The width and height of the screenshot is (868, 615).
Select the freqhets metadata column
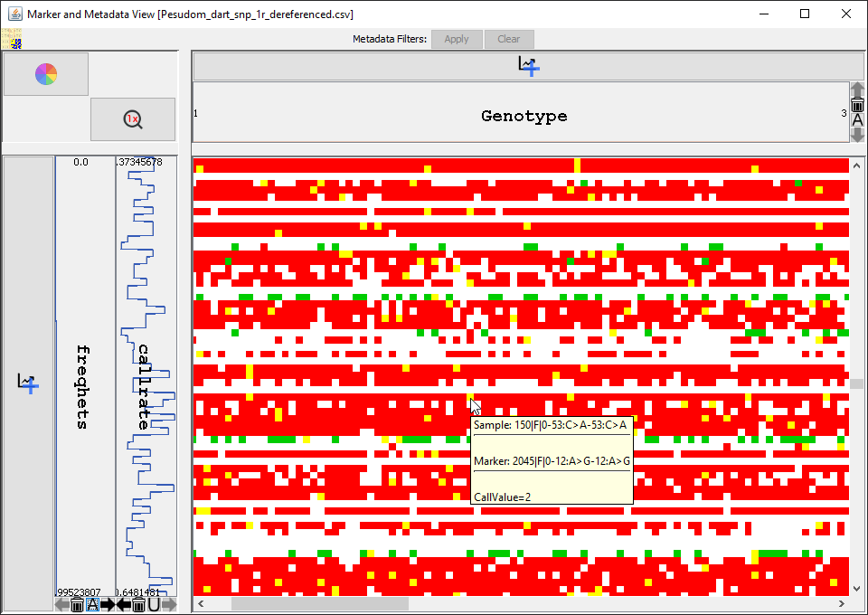coord(85,376)
